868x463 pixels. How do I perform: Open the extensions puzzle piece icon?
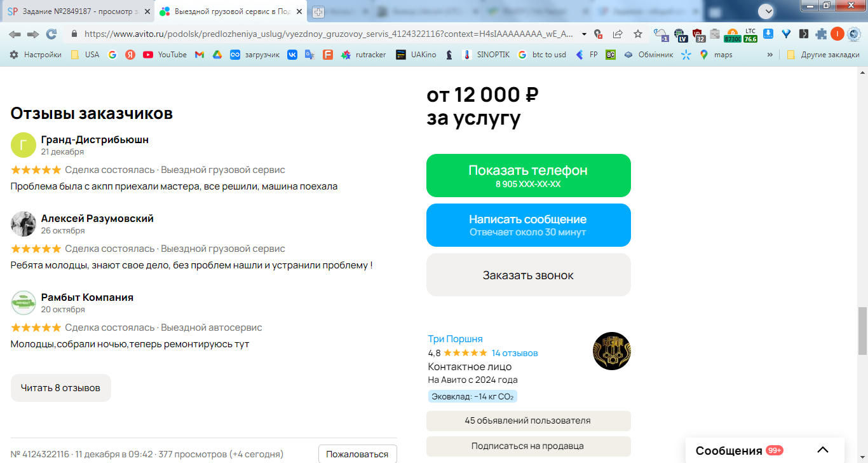(x=821, y=34)
